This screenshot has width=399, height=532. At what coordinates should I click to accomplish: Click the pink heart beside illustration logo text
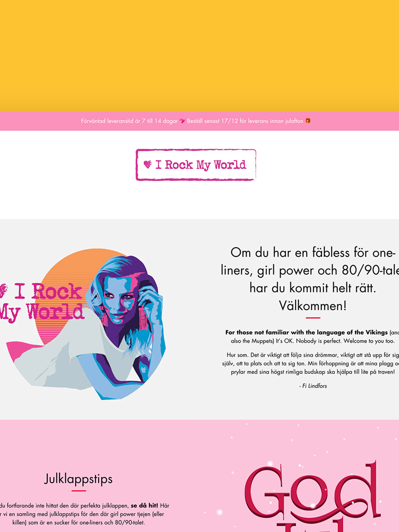[x=3, y=291]
